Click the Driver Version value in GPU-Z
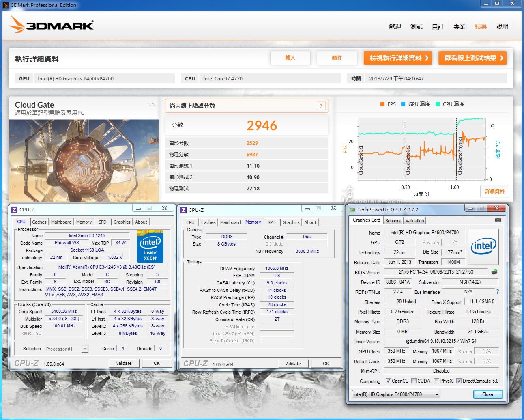 point(441,341)
